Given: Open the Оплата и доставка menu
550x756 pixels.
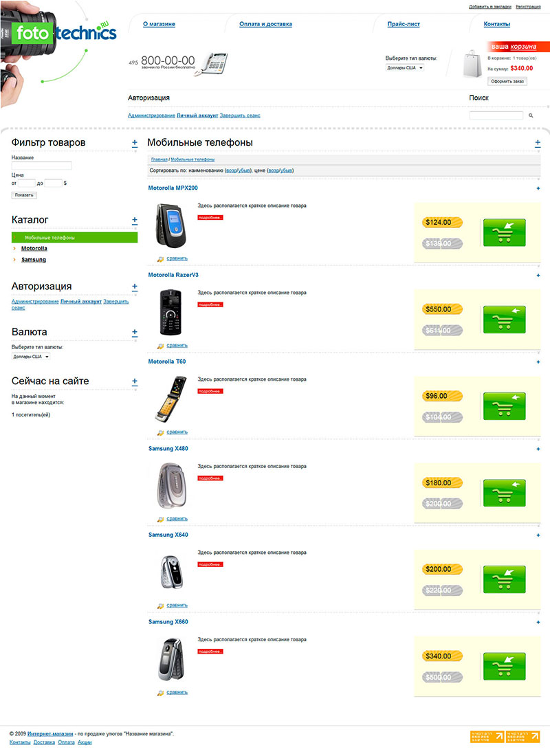Looking at the screenshot, I should tap(265, 24).
